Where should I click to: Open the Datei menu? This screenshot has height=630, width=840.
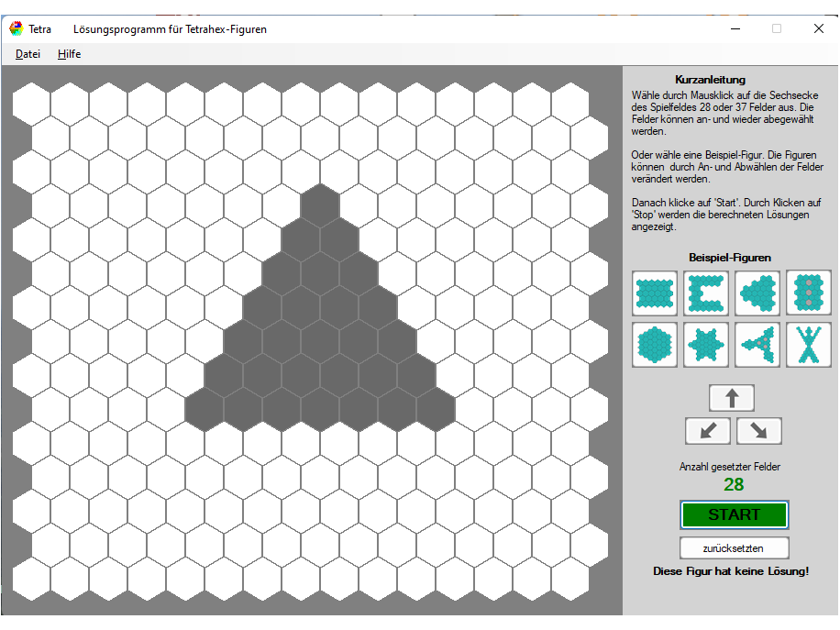(x=28, y=54)
